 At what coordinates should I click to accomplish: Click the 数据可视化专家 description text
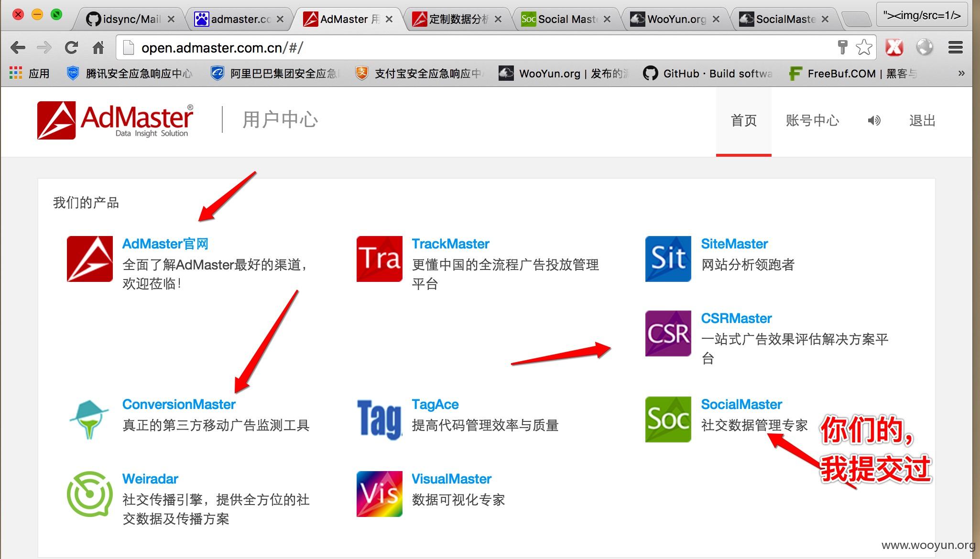coord(458,500)
